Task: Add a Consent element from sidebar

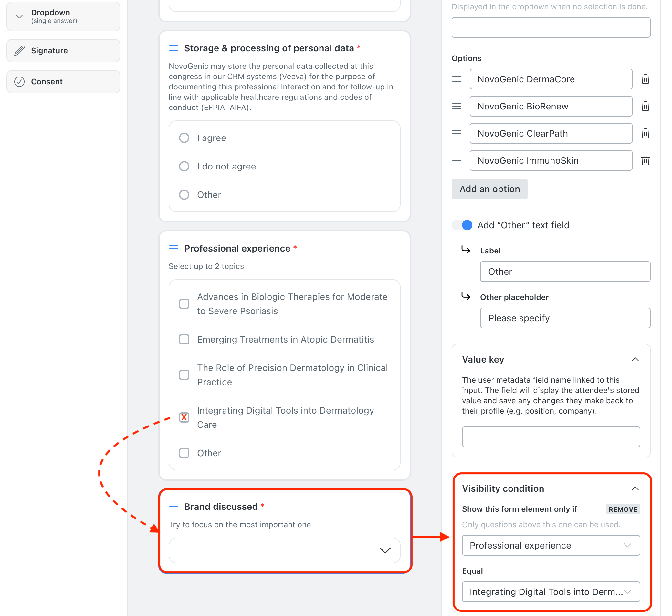Action: [x=63, y=82]
